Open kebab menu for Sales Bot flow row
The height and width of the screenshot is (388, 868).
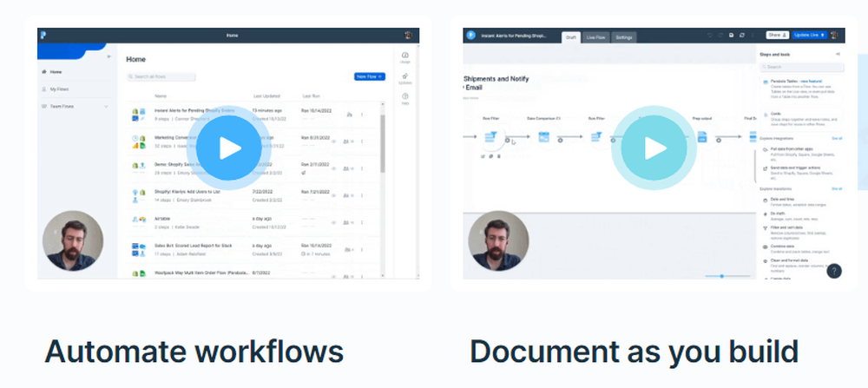click(x=362, y=250)
